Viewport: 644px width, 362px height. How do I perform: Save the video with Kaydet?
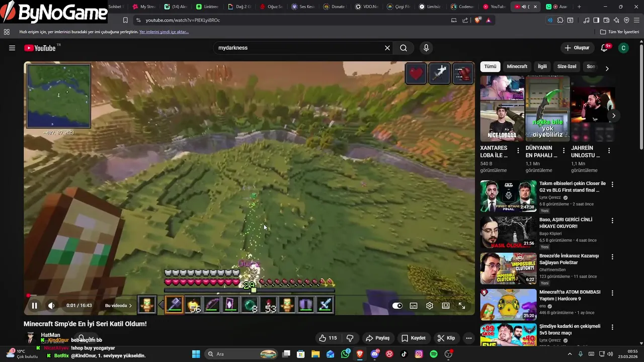click(x=414, y=338)
